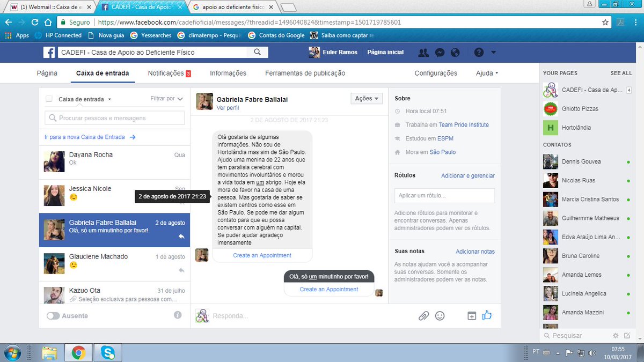
Task: Select Hortolândia page in sidebar
Action: 587,128
